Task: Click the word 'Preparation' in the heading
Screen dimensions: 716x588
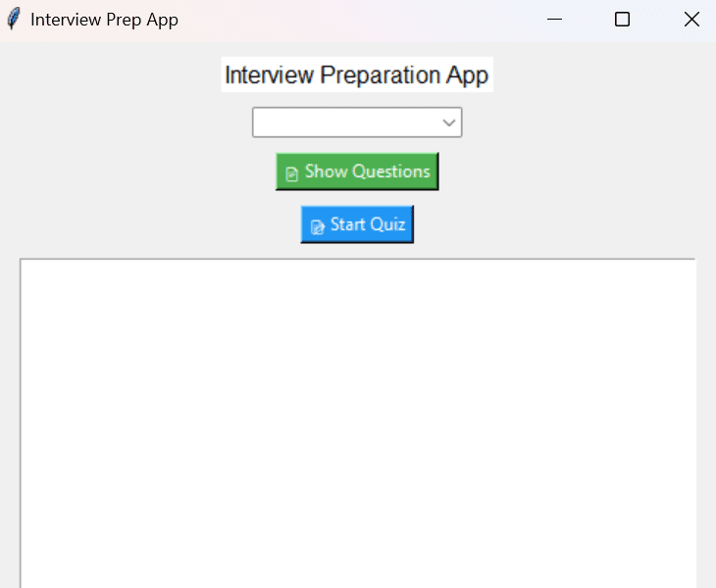Action: point(381,74)
